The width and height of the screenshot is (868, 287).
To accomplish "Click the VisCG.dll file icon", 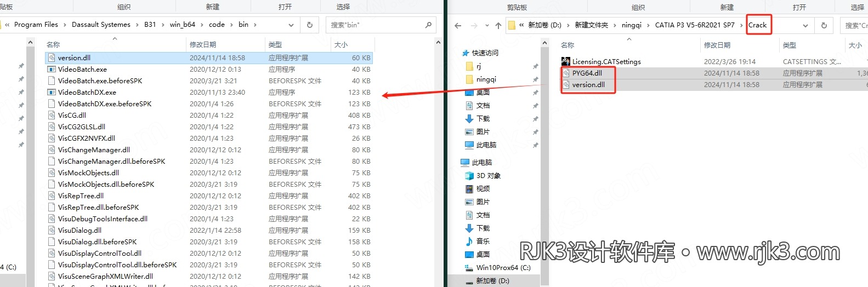I will pyautogui.click(x=52, y=115).
